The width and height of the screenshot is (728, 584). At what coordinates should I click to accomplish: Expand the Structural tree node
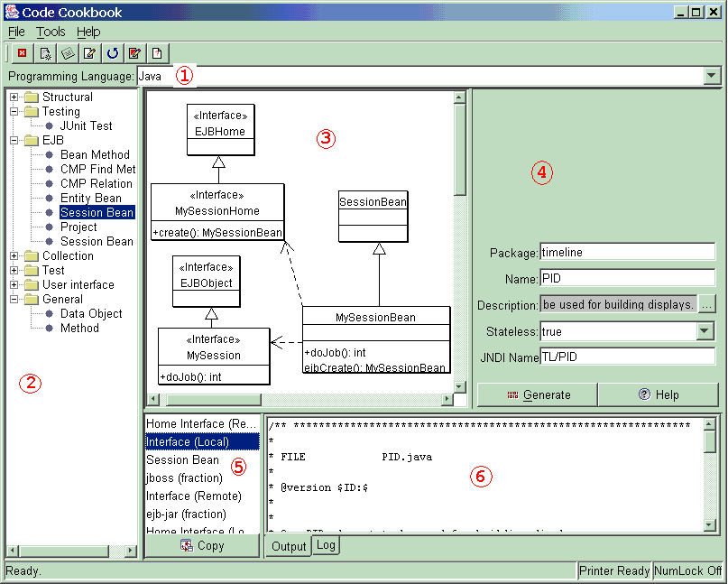[x=14, y=97]
